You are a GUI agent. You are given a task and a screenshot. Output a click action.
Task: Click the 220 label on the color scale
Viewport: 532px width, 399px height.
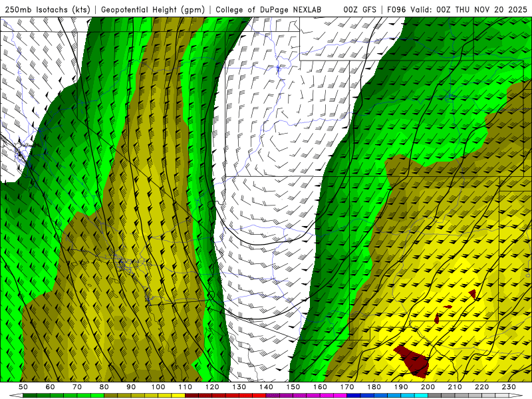coord(481,387)
